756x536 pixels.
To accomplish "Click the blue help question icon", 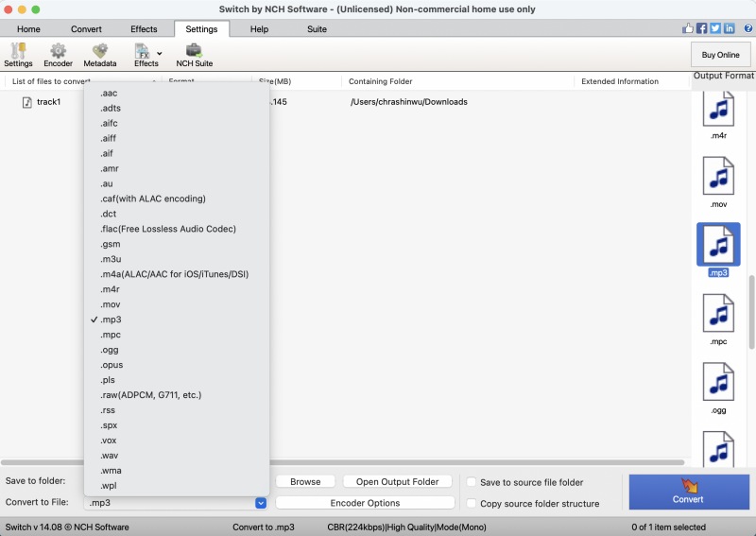I will point(748,28).
